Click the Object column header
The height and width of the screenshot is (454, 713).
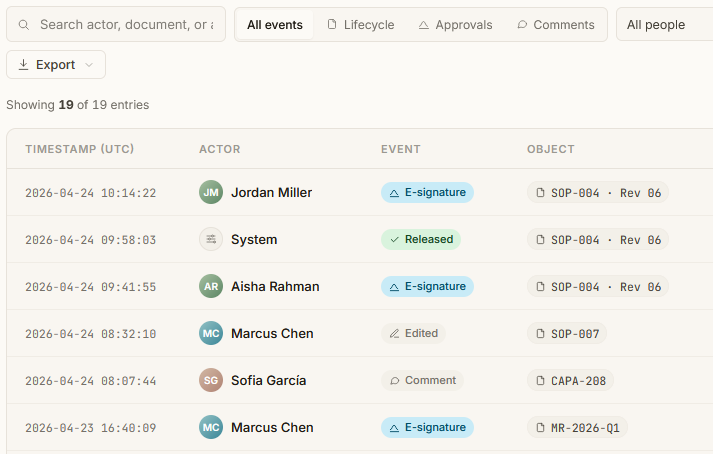[x=551, y=149]
